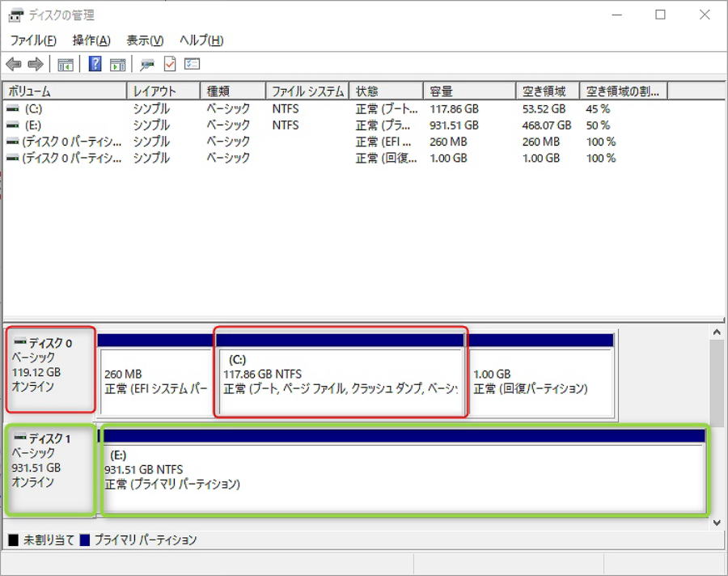Viewport: 728px width, 576px height.
Task: Click the Back arrow toolbar icon
Action: click(14, 64)
